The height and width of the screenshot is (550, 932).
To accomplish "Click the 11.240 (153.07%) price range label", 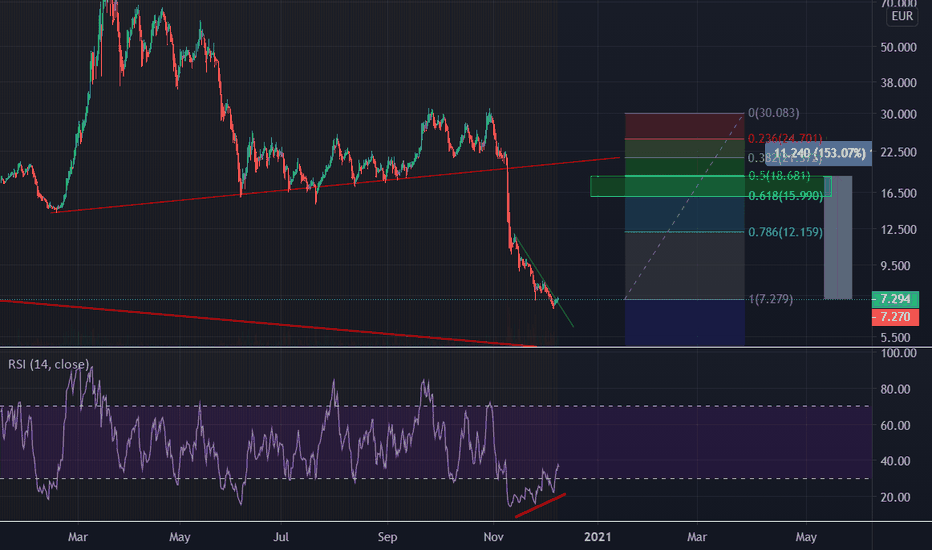I will point(818,153).
